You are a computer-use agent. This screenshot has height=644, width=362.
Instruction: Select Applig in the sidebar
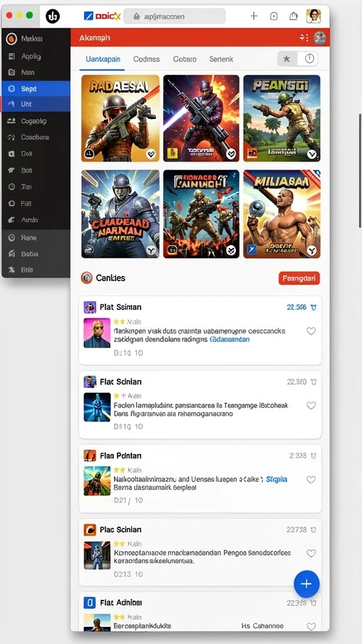point(36,56)
